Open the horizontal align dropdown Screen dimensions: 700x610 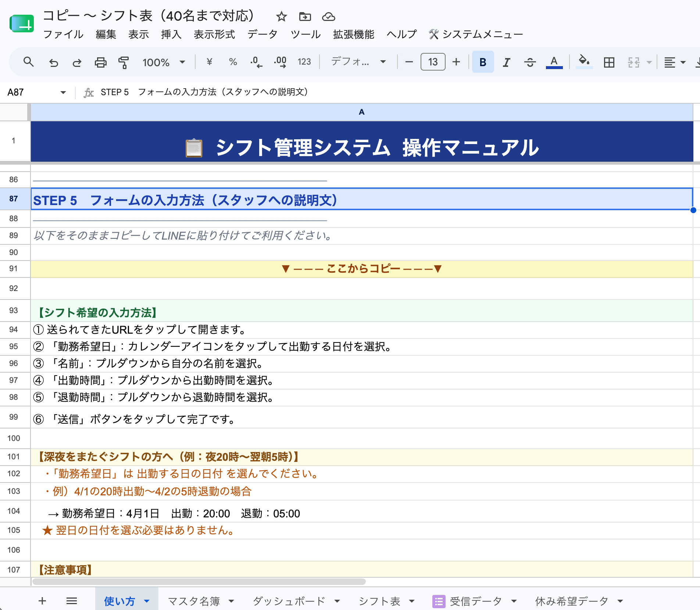click(675, 62)
